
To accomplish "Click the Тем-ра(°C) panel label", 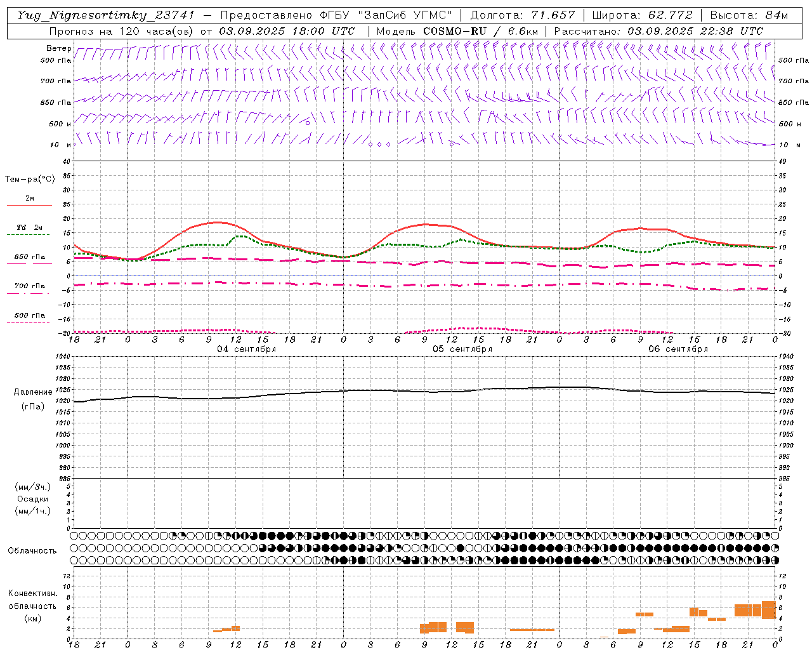I will [30, 180].
